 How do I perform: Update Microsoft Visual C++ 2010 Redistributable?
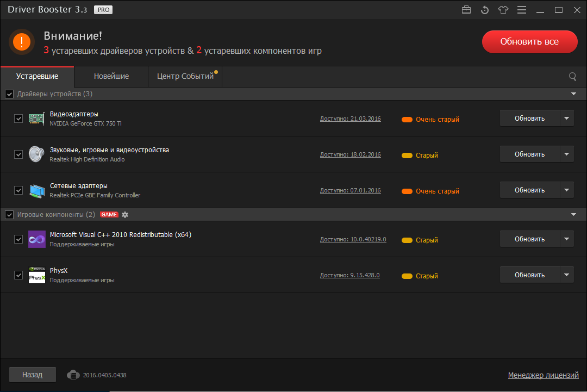coord(530,239)
